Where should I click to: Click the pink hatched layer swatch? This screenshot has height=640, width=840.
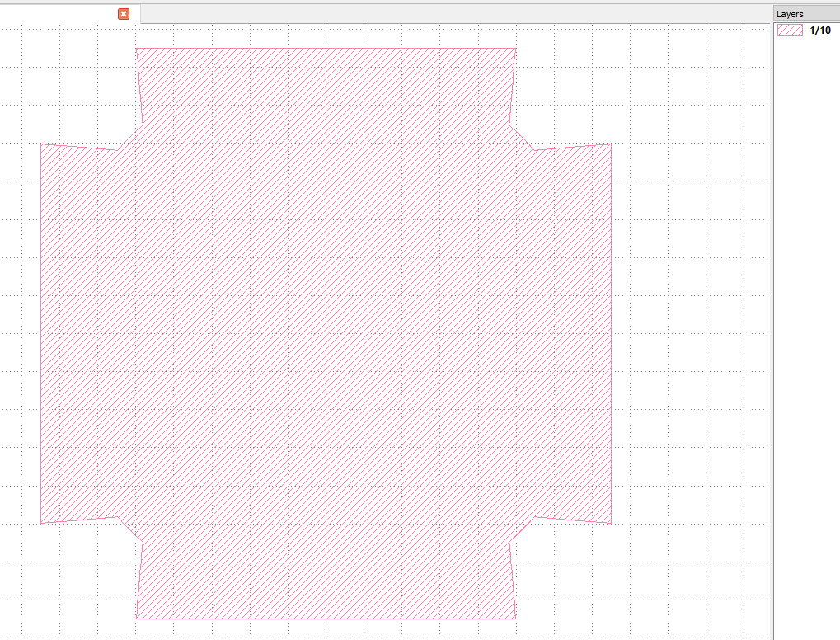click(791, 30)
